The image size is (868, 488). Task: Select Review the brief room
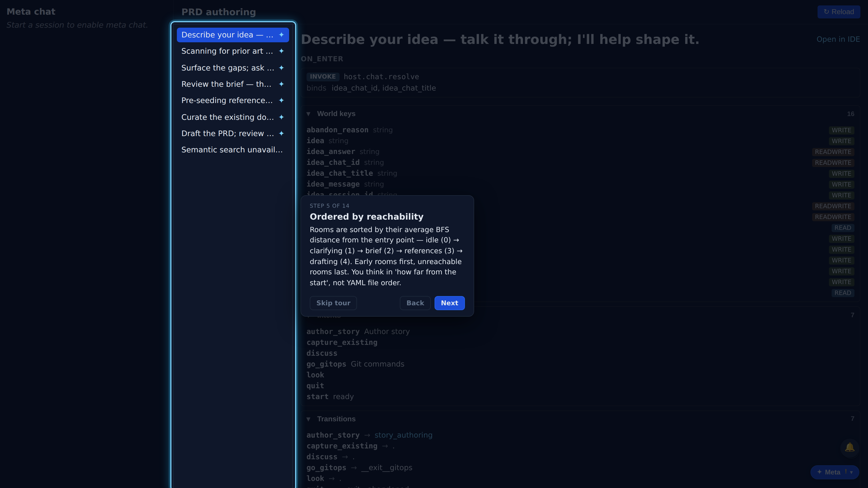click(x=233, y=84)
